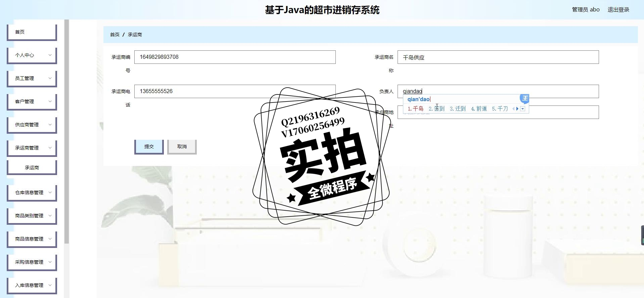The height and width of the screenshot is (298, 644).
Task: Expand the 商品类别管理 sidebar menu
Action: [32, 216]
